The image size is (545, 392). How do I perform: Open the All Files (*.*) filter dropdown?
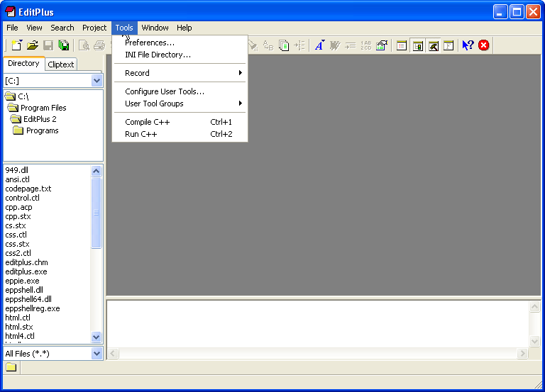click(x=97, y=354)
